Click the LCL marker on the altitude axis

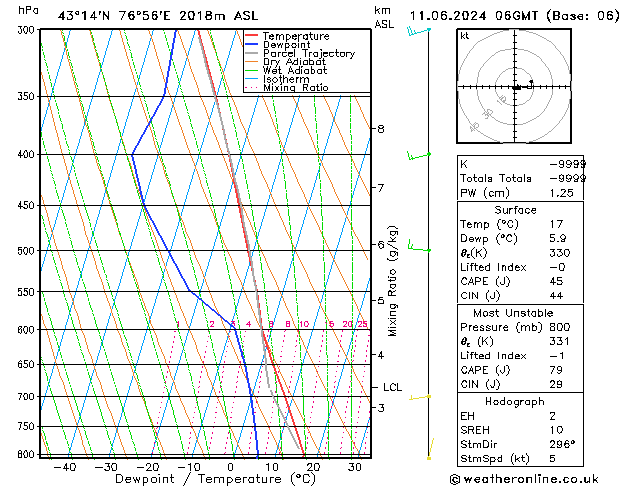pyautogui.click(x=392, y=387)
